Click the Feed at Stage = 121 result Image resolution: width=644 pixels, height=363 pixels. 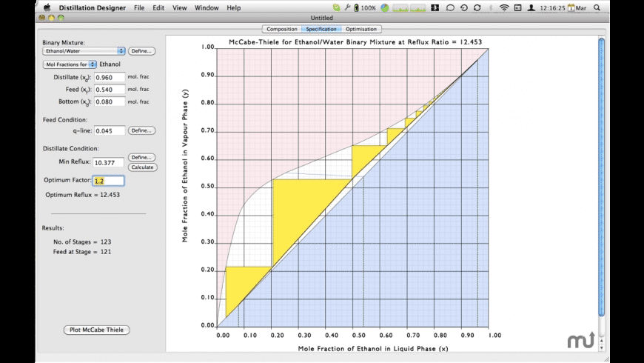[81, 252]
